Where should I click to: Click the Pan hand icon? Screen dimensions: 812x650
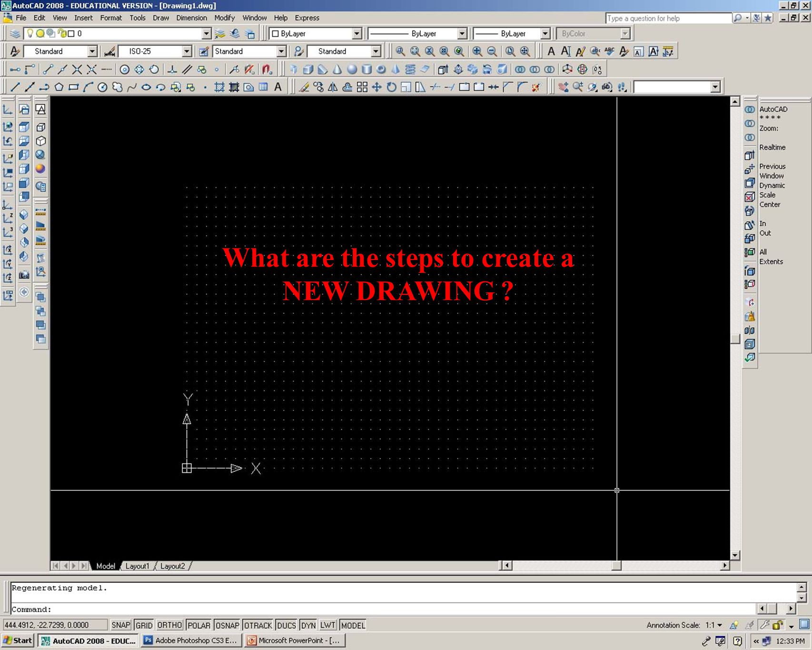pos(563,87)
